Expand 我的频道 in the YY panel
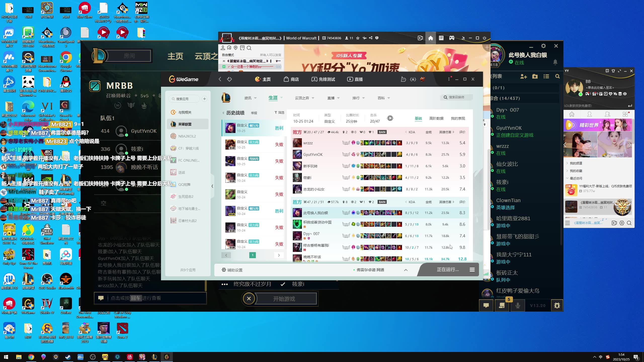The image size is (644, 362). coord(576,163)
